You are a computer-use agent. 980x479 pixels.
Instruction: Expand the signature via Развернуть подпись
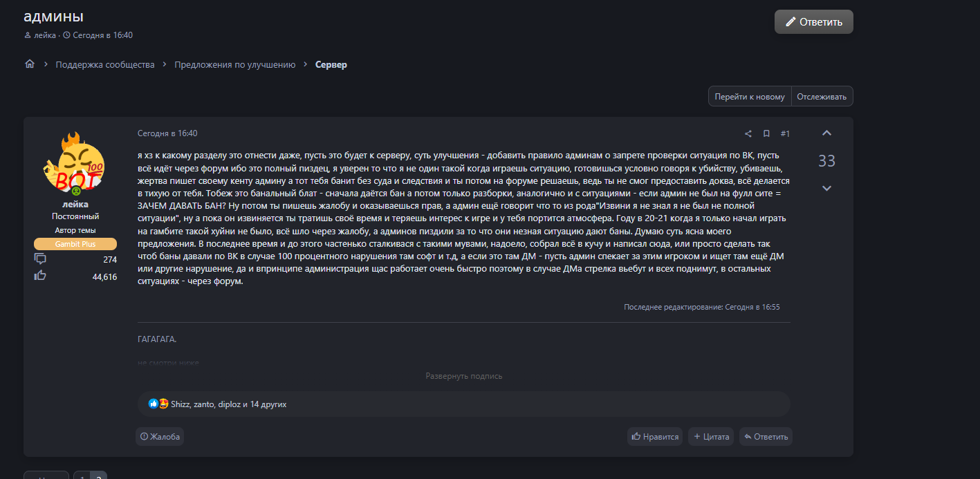click(x=463, y=376)
